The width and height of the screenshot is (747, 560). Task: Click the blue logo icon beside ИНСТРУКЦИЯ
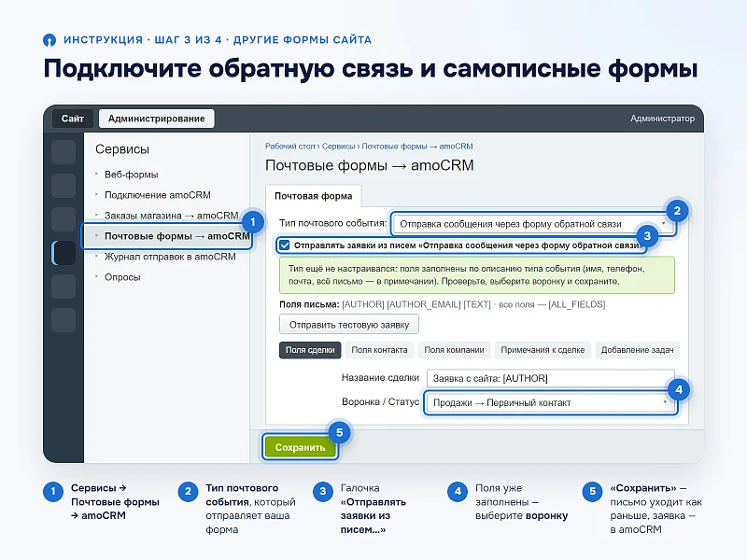click(x=49, y=40)
